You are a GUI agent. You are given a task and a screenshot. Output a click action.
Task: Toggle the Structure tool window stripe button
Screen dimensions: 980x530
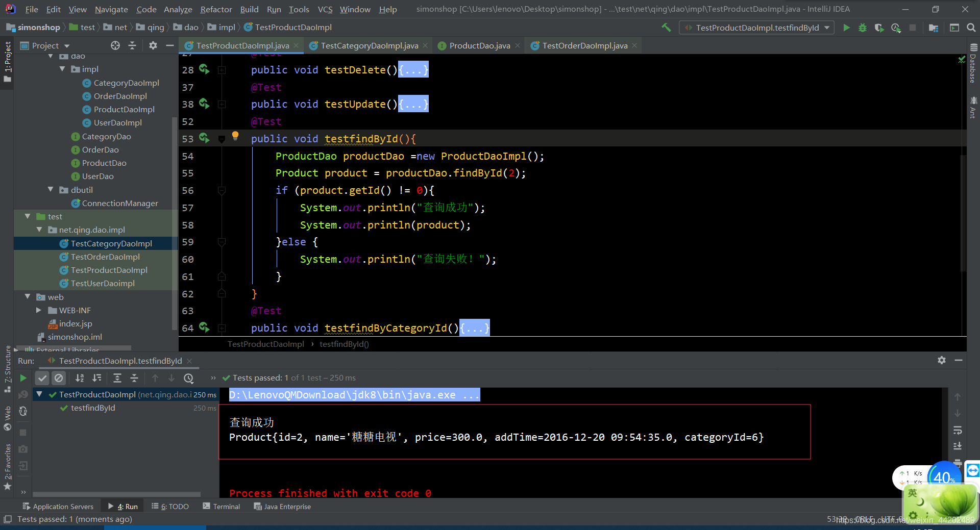coord(7,368)
